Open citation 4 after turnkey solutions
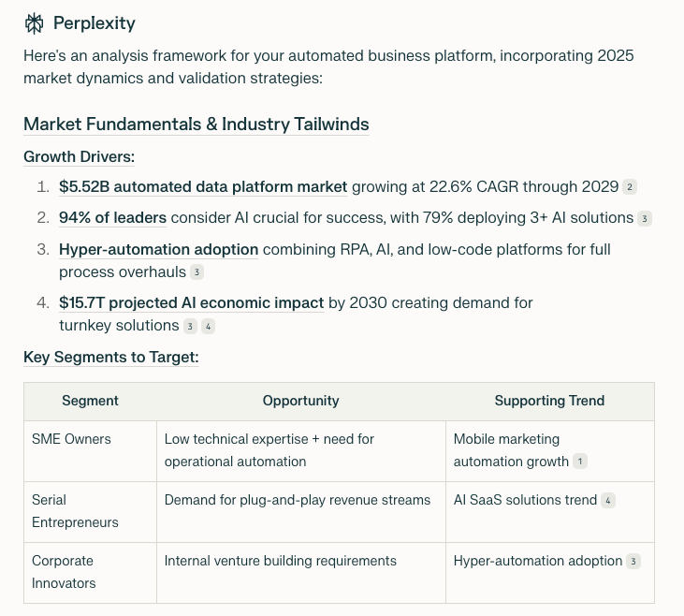 pos(208,326)
